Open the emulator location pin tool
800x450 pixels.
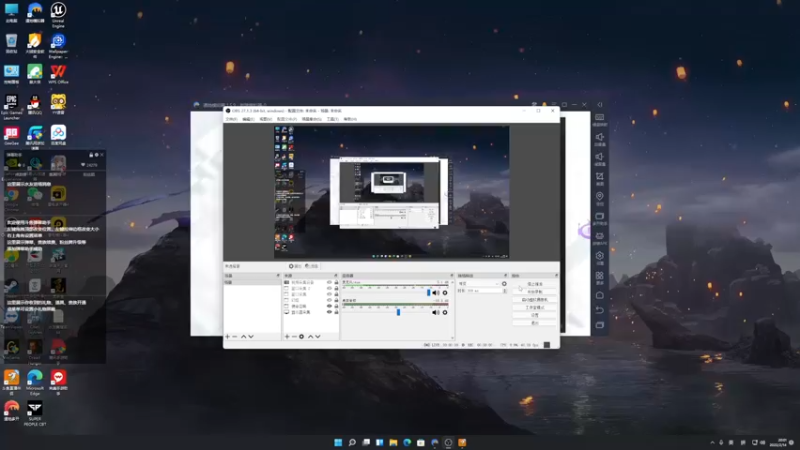point(599,196)
